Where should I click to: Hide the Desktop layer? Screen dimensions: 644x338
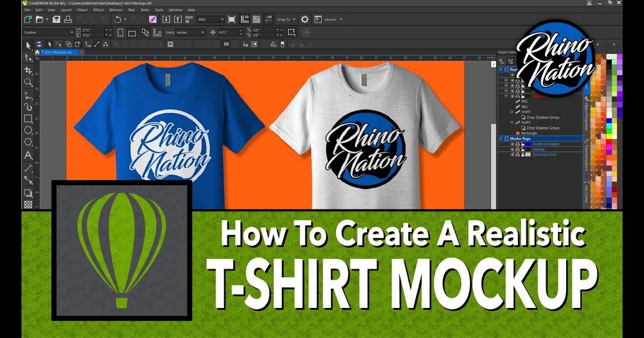pos(512,149)
